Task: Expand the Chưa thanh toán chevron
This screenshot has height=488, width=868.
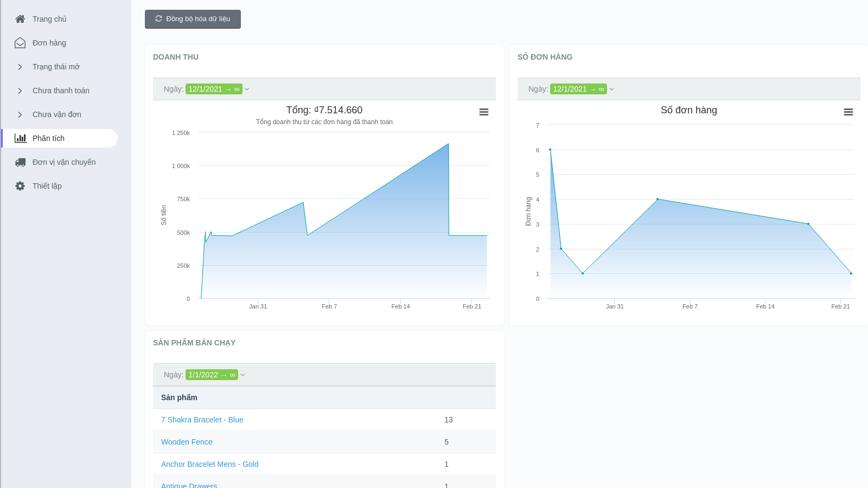Action: pos(20,91)
